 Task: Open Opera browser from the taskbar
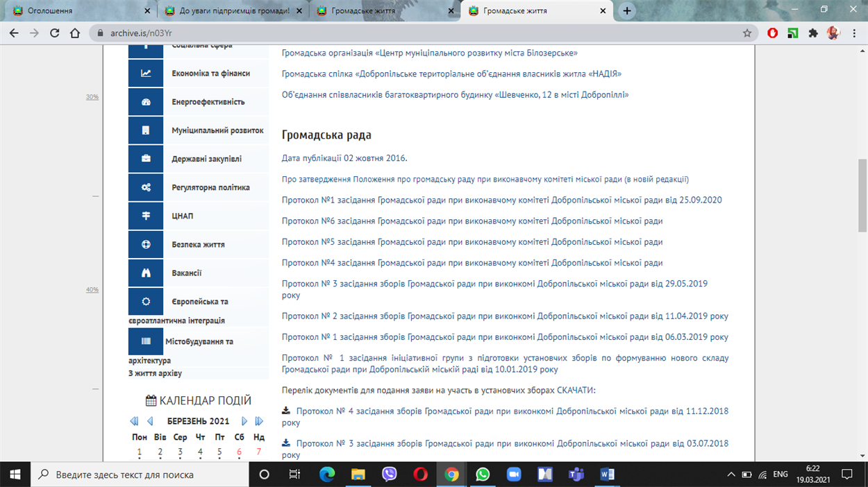[420, 475]
